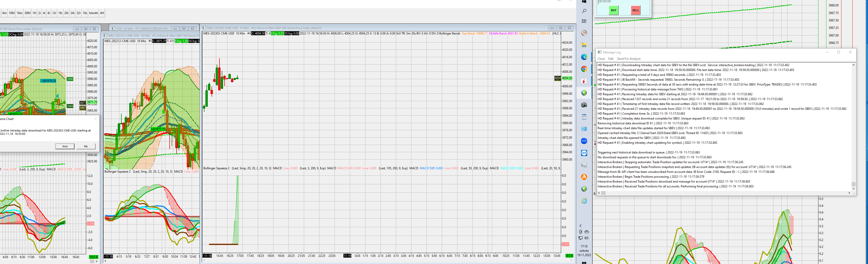Click the GSFI 30 Min chart title icon
This screenshot has width=868, height=264.
pyautogui.click(x=113, y=29)
